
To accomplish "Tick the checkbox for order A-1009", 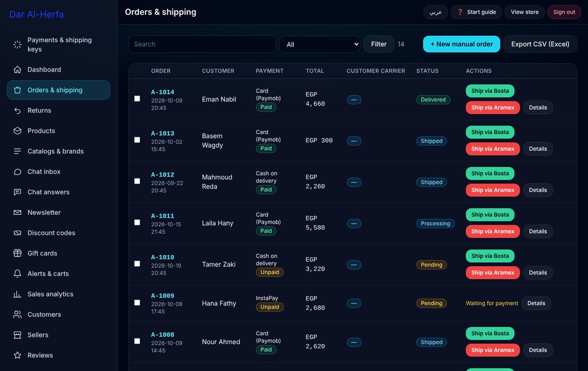I will pyautogui.click(x=137, y=302).
